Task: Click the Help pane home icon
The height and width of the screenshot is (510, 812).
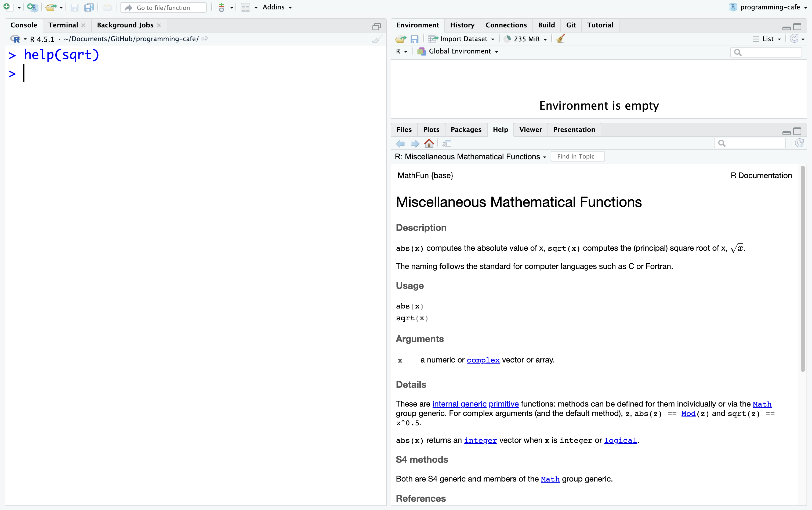Action: point(429,143)
